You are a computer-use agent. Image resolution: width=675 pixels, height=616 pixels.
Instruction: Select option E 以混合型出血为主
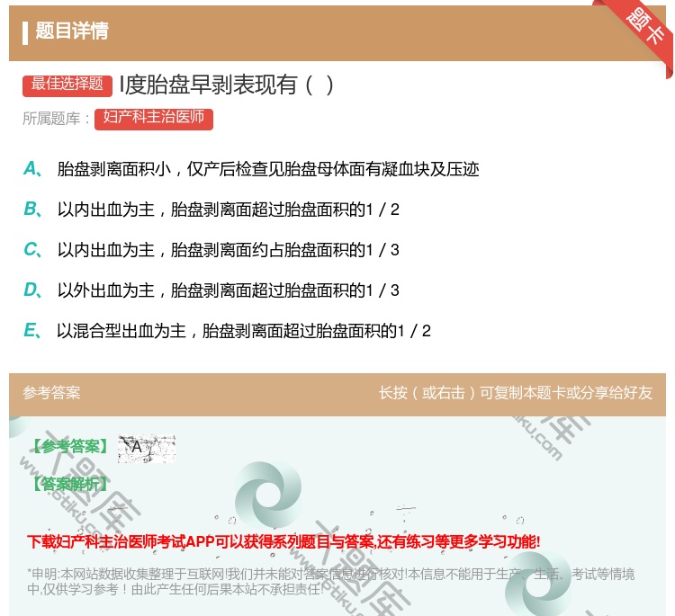(227, 331)
